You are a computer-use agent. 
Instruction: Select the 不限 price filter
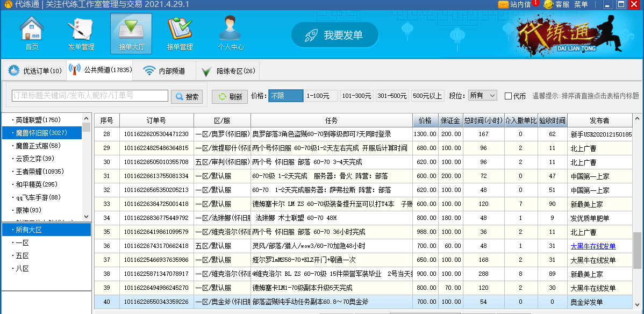click(x=285, y=96)
